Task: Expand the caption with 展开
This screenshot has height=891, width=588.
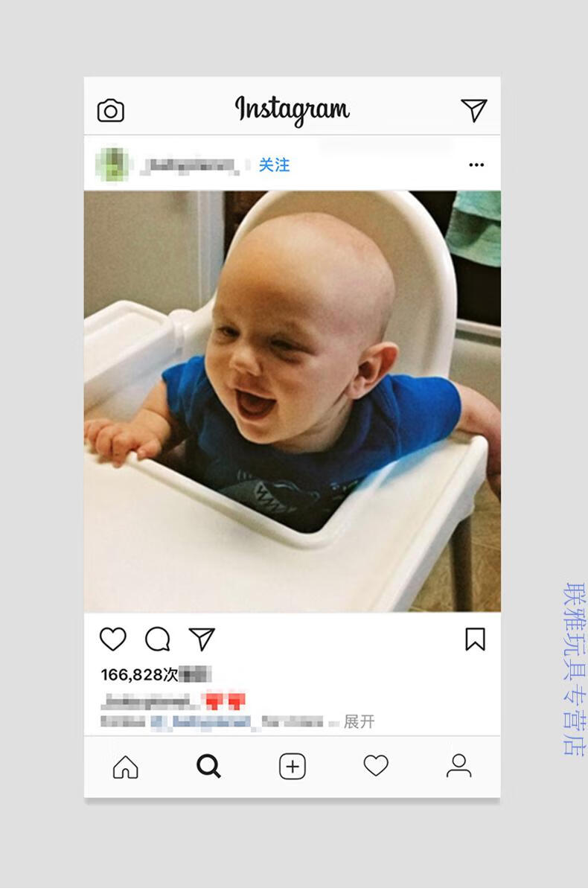Action: (359, 722)
